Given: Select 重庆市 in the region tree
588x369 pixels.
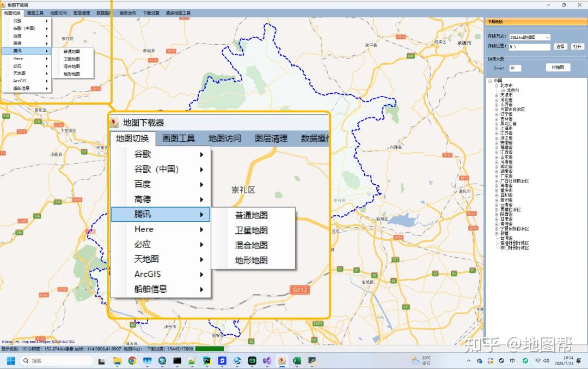Looking at the screenshot, I should [506, 191].
